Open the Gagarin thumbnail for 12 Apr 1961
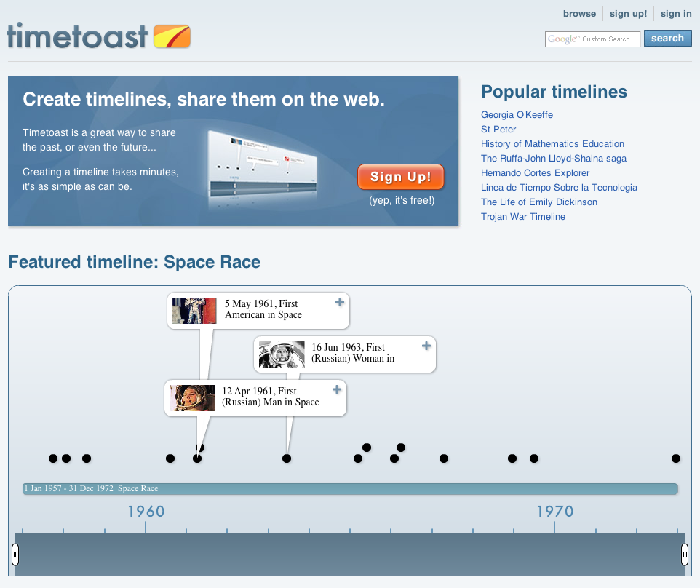 192,398
